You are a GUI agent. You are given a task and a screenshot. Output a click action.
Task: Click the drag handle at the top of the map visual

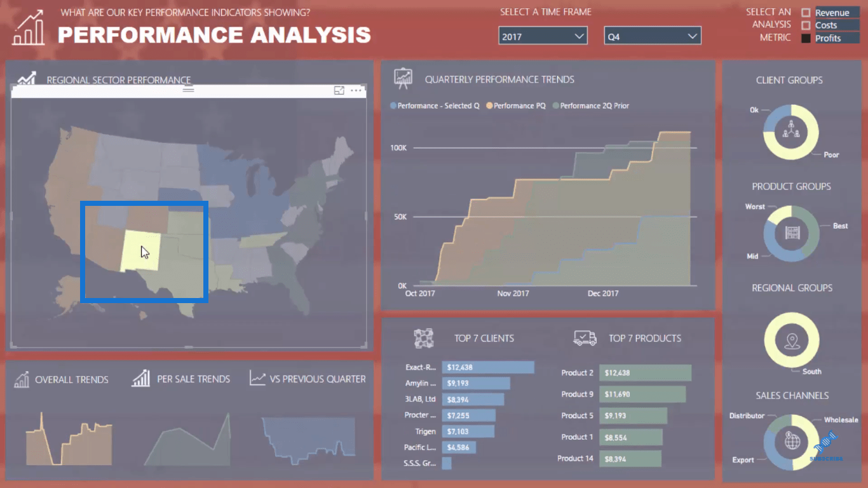tap(188, 90)
